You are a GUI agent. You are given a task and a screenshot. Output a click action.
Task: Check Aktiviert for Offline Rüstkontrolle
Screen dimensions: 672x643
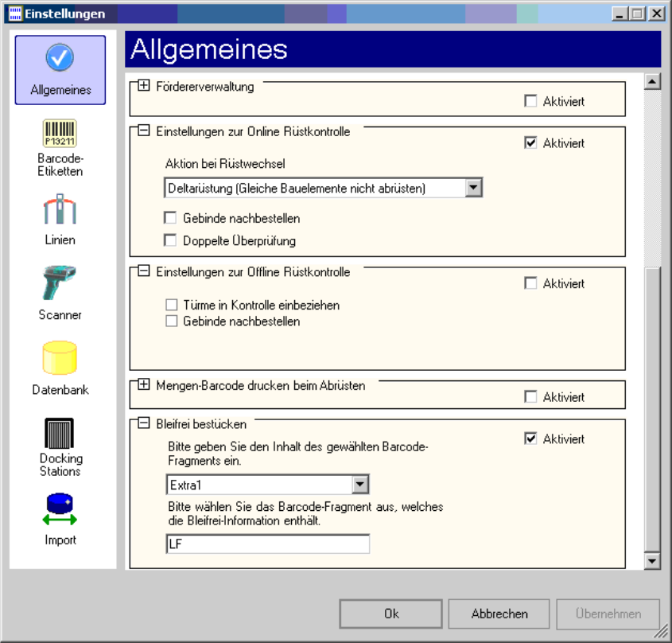click(x=530, y=283)
